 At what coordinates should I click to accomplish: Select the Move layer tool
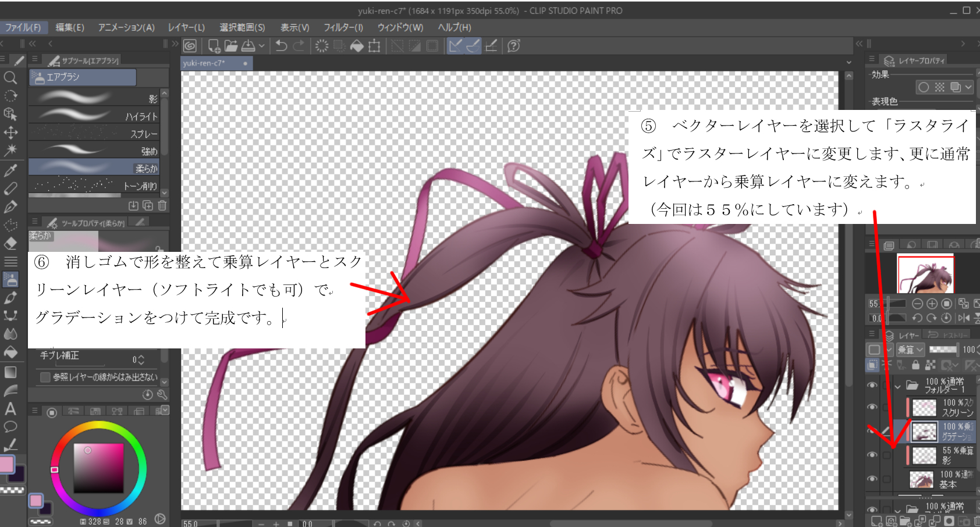coord(10,133)
